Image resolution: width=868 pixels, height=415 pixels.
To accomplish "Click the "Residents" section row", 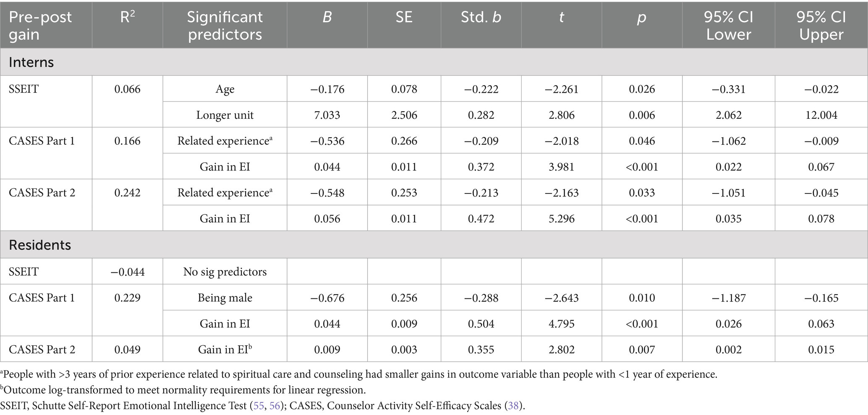I will (x=40, y=245).
